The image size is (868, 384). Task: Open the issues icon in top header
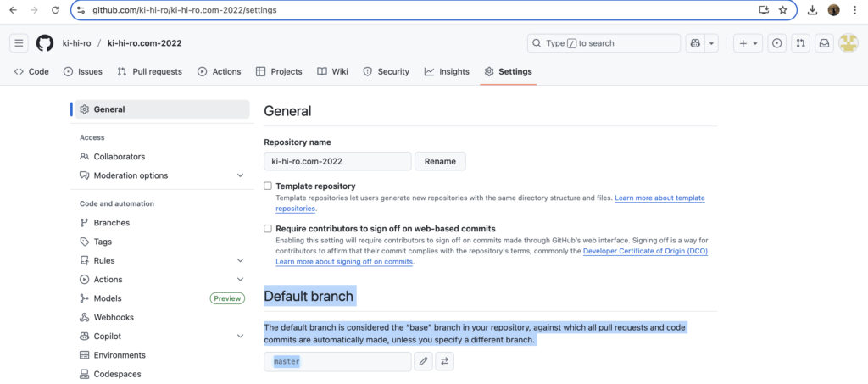tap(776, 43)
